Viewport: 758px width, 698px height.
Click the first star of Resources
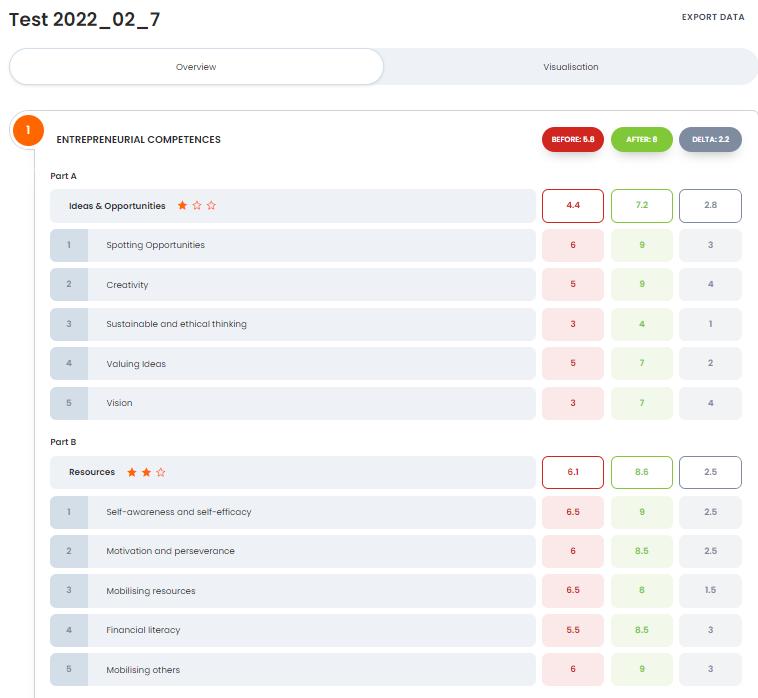coord(131,472)
